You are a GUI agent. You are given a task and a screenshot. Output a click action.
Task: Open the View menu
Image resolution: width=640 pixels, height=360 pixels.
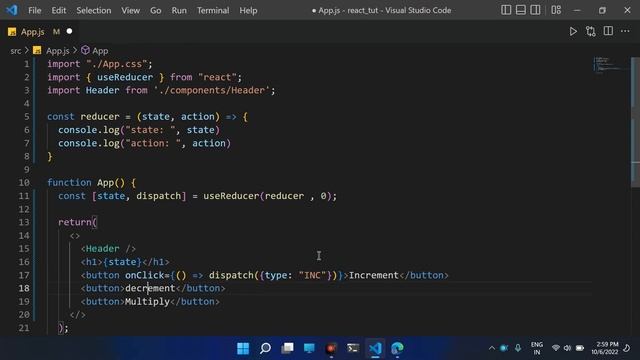coord(130,10)
